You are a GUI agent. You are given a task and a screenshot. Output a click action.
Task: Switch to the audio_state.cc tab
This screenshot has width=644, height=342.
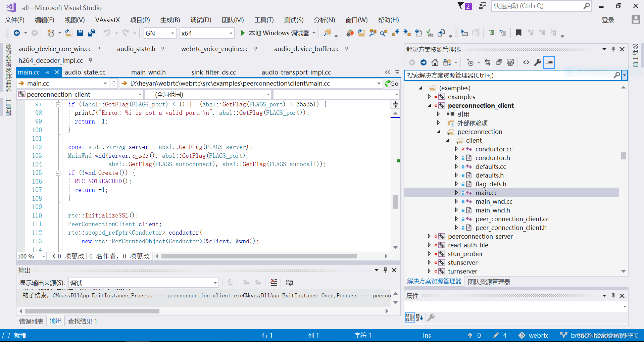(85, 72)
